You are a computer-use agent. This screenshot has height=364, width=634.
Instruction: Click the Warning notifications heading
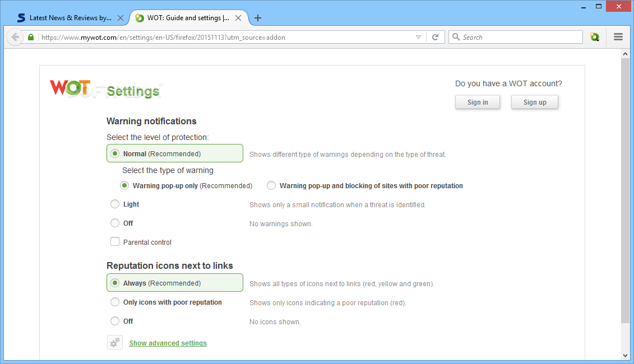click(x=151, y=121)
